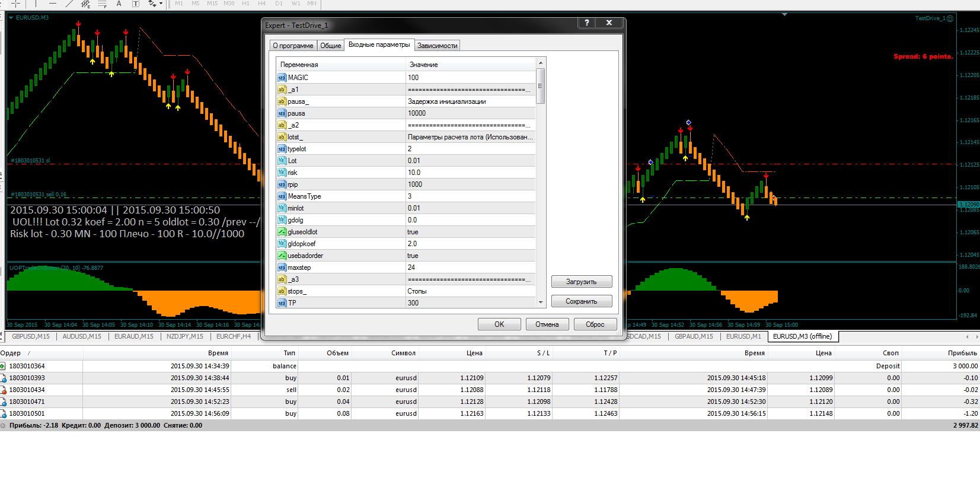Pick the trendline drawing tool

tap(69, 3)
